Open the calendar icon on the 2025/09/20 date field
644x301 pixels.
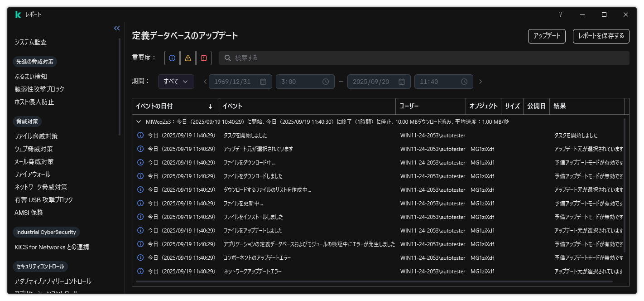click(x=401, y=82)
